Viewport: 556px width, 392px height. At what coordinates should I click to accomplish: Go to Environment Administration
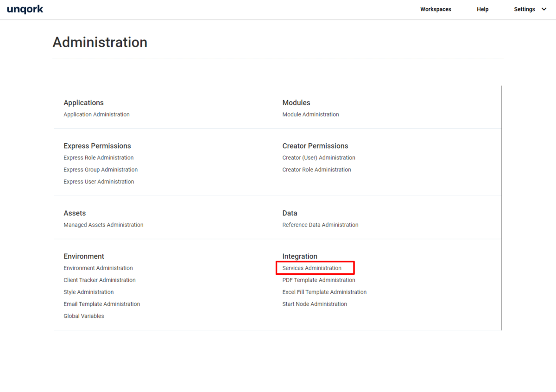[x=98, y=268]
